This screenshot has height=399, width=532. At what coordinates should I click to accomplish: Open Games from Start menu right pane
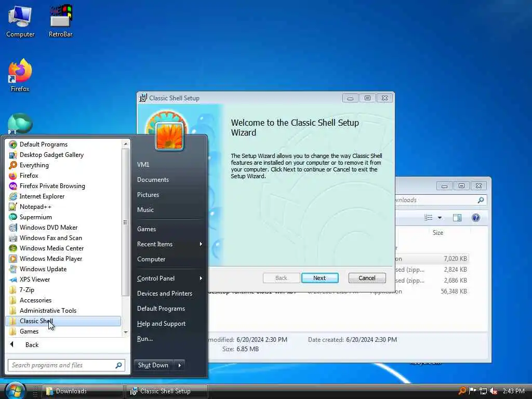147,229
